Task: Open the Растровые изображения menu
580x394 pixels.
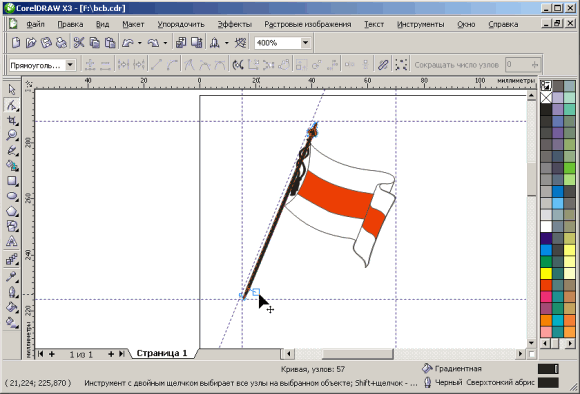Action: click(308, 24)
